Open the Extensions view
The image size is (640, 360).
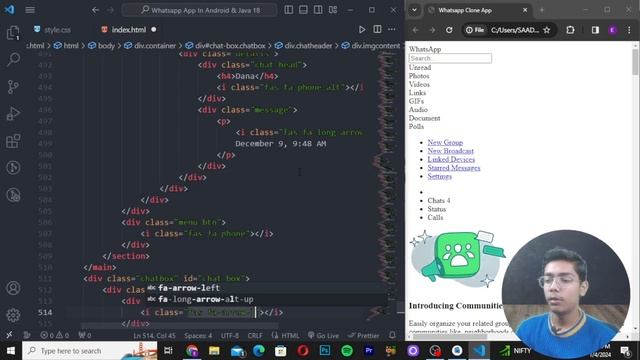coord(13,141)
